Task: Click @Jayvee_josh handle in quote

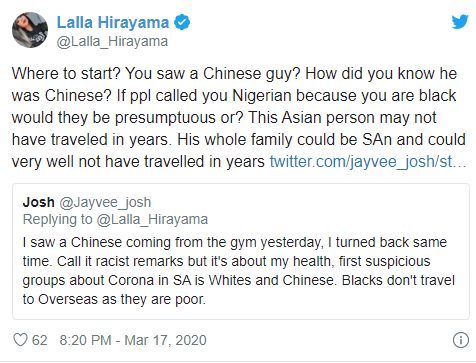Action: [105, 203]
